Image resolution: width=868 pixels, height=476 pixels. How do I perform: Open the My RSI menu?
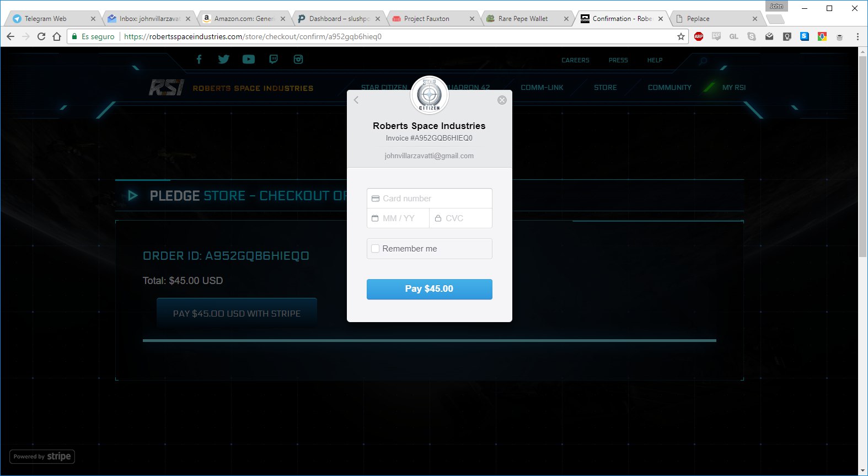tap(734, 88)
